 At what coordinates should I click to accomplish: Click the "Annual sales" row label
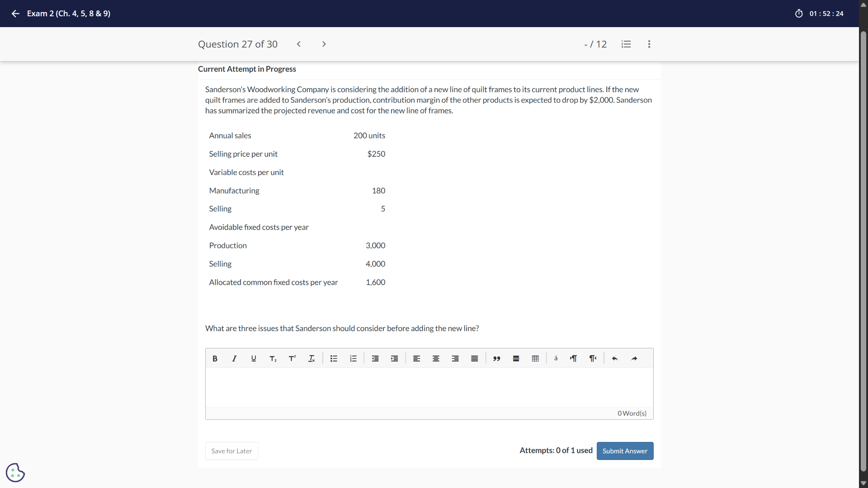[230, 136]
